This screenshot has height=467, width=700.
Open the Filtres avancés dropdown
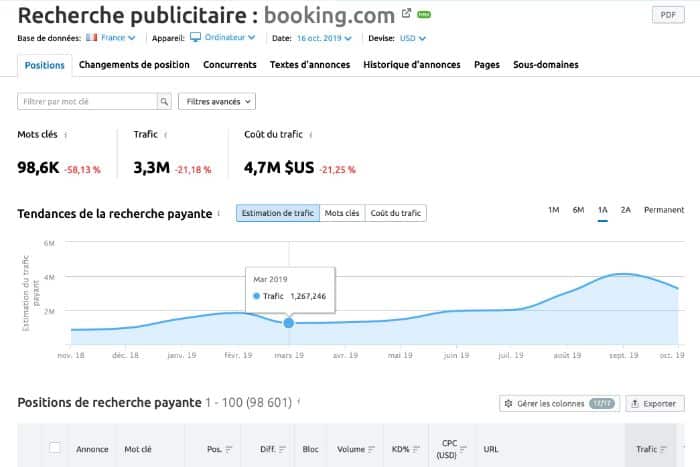click(x=217, y=101)
